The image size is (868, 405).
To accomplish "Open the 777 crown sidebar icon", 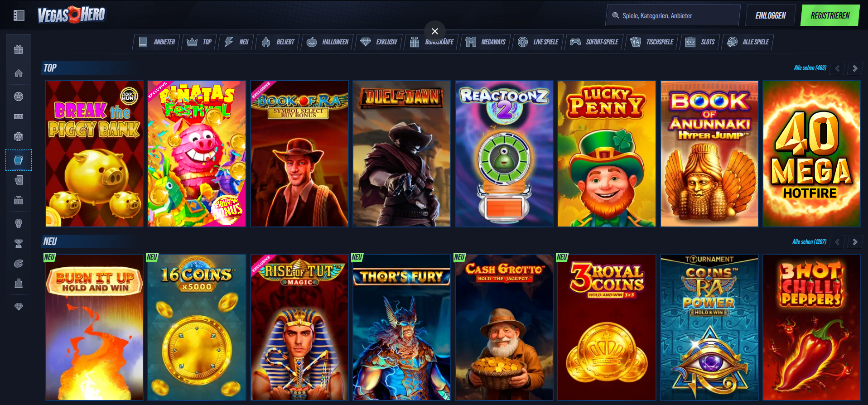I will [x=19, y=200].
